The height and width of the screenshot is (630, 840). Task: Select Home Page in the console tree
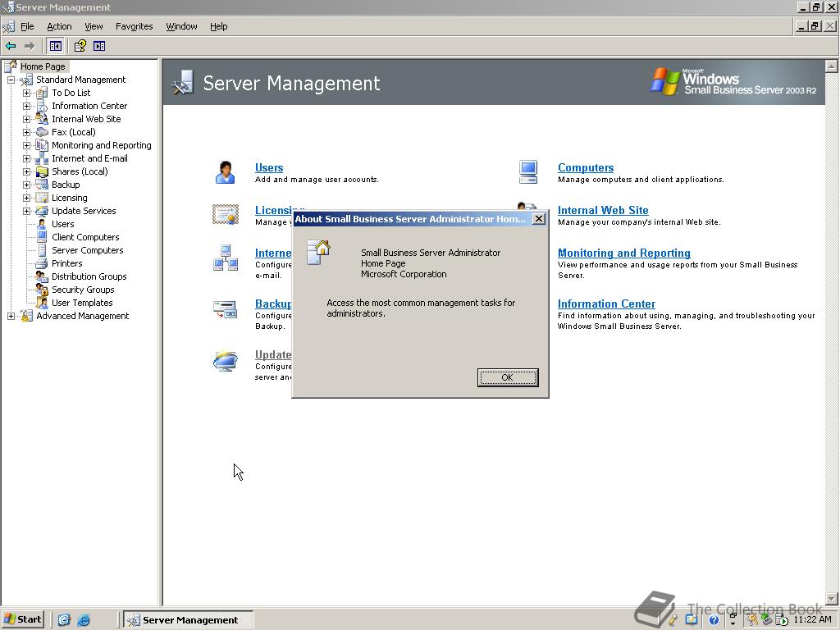tap(43, 66)
